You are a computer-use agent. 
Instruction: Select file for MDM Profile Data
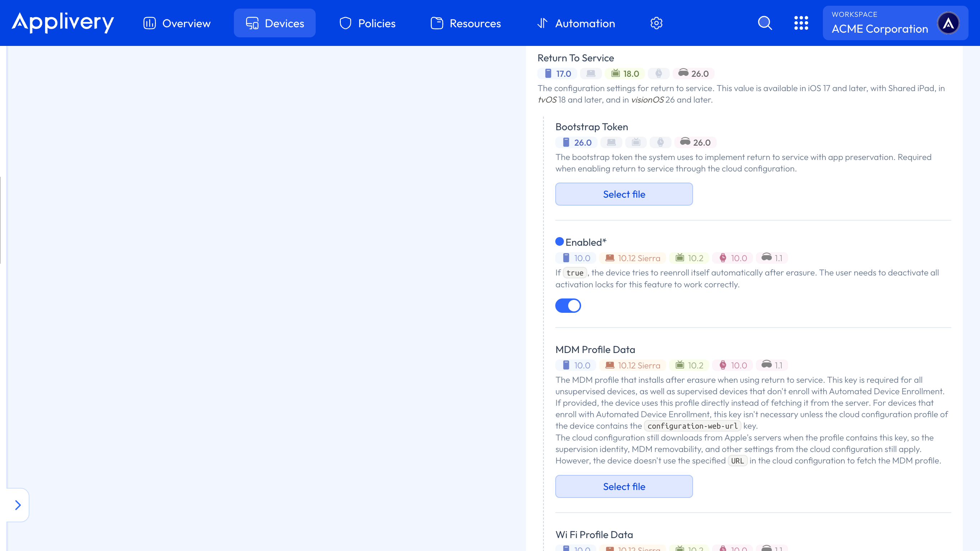(x=624, y=486)
